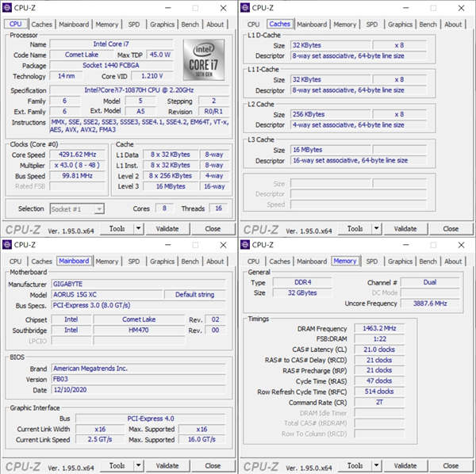476x474 pixels.
Task: Open Graphics tab in bottom-left Mainboard window
Action: (x=162, y=262)
